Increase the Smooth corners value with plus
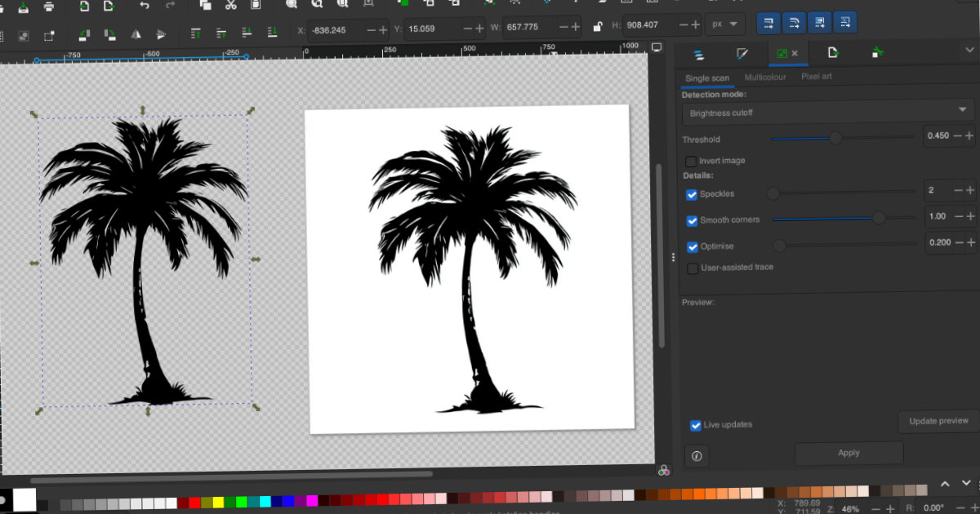This screenshot has width=980, height=514. [970, 216]
